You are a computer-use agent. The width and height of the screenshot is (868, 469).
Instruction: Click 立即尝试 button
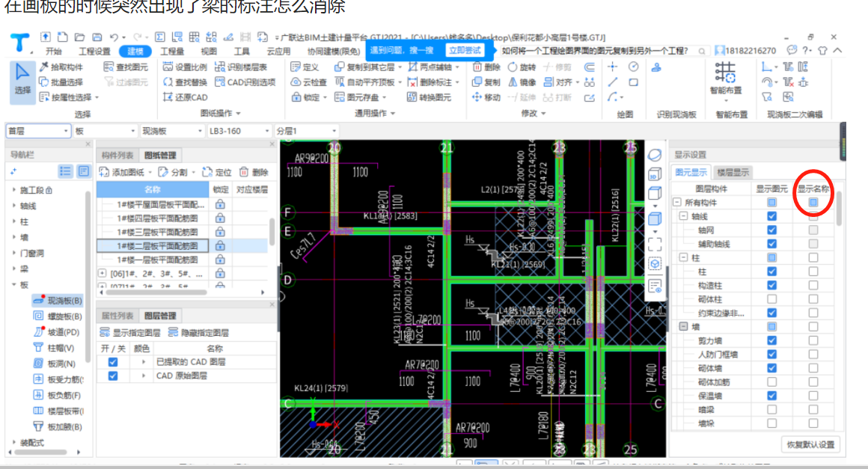pyautogui.click(x=465, y=50)
